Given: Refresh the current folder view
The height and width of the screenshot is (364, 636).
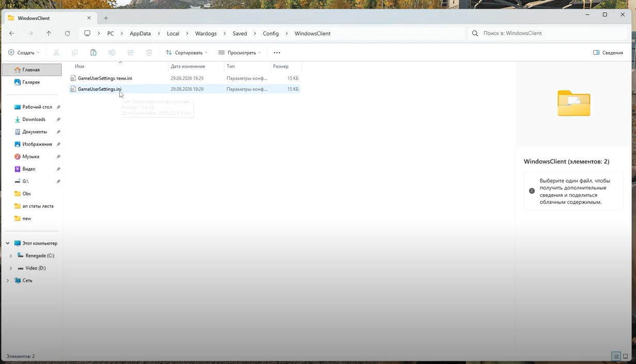Looking at the screenshot, I should tap(67, 34).
